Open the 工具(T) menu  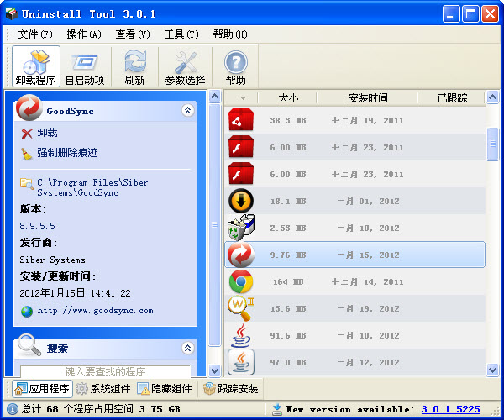point(181,34)
